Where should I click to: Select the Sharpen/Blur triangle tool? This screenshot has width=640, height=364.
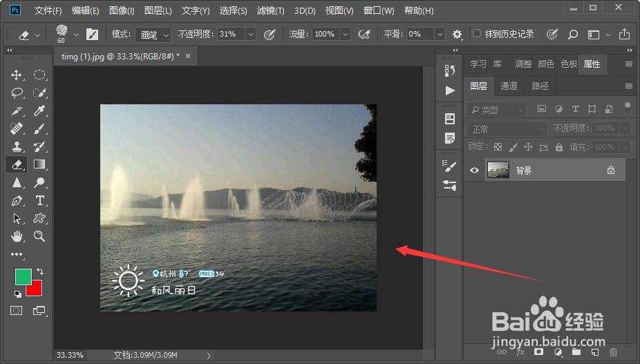pyautogui.click(x=17, y=182)
